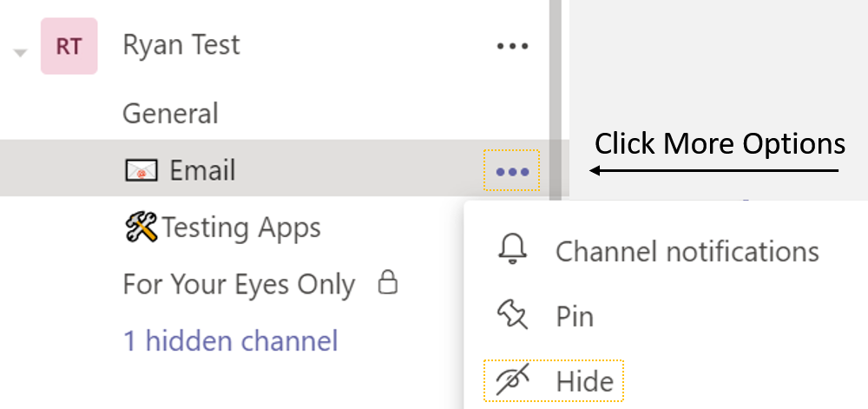This screenshot has width=868, height=409.
Task: Open more options for Ryan Test team
Action: pos(512,46)
